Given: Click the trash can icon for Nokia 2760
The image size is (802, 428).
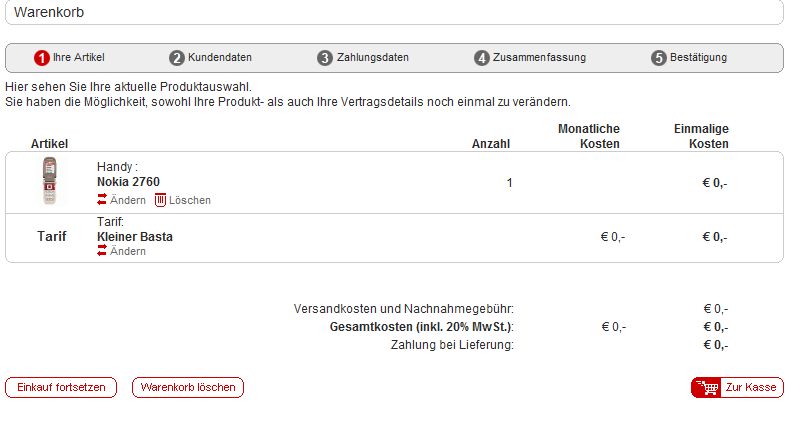Looking at the screenshot, I should [160, 200].
